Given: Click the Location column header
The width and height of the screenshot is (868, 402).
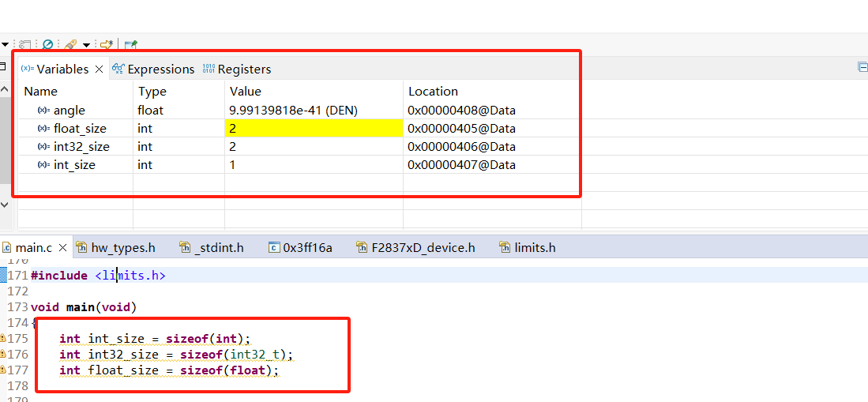Looking at the screenshot, I should 433,92.
